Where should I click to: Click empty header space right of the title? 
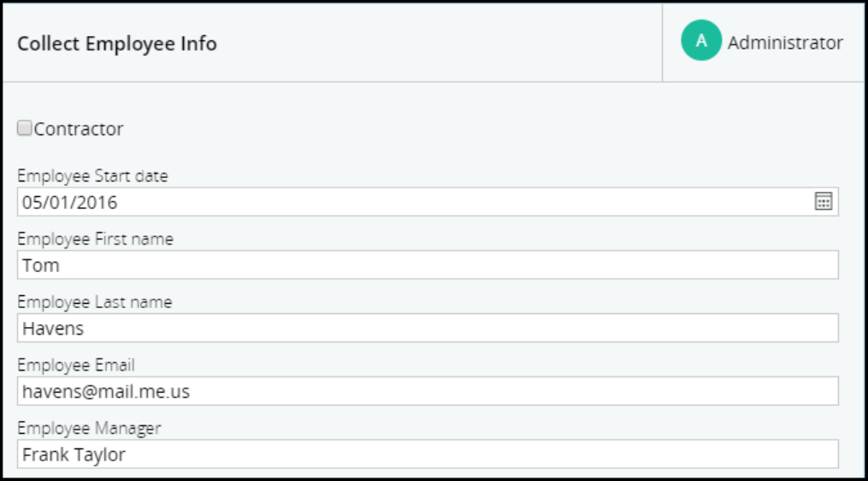coord(428,43)
